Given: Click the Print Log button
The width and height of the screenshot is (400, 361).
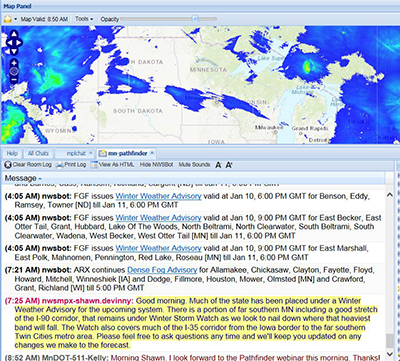Looking at the screenshot, I should pos(71,165).
